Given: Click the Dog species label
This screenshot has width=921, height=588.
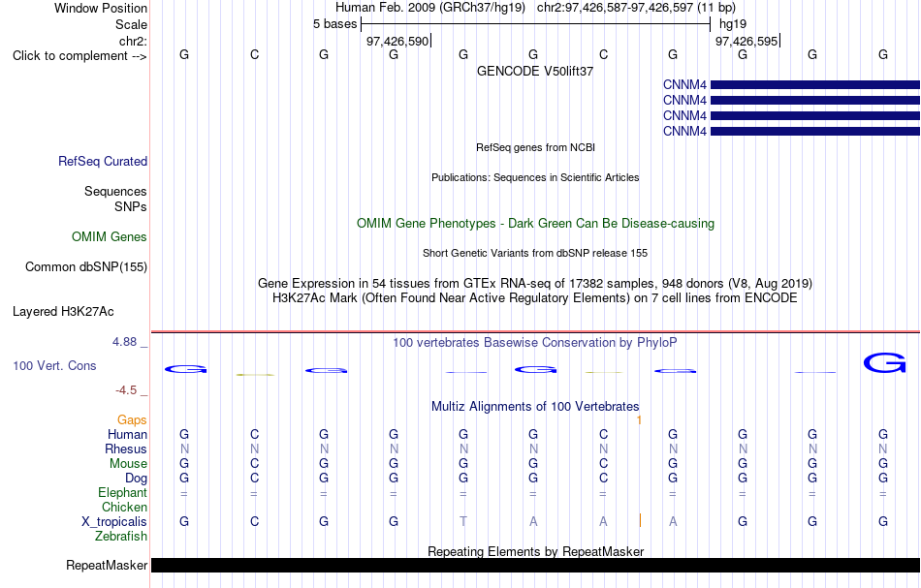Looking at the screenshot, I should point(137,479).
